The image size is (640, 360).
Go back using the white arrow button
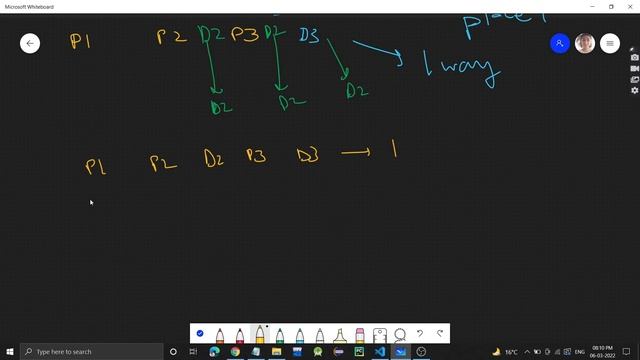(30, 43)
